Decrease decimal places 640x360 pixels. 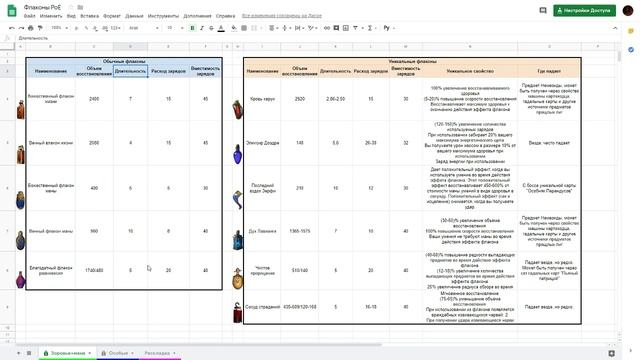pyautogui.click(x=95, y=28)
